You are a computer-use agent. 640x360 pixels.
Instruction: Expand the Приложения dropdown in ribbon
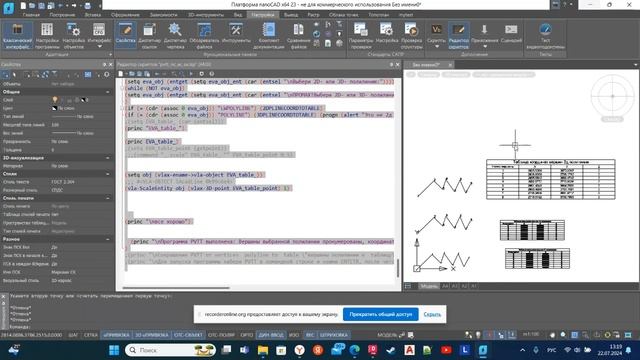coord(484,47)
